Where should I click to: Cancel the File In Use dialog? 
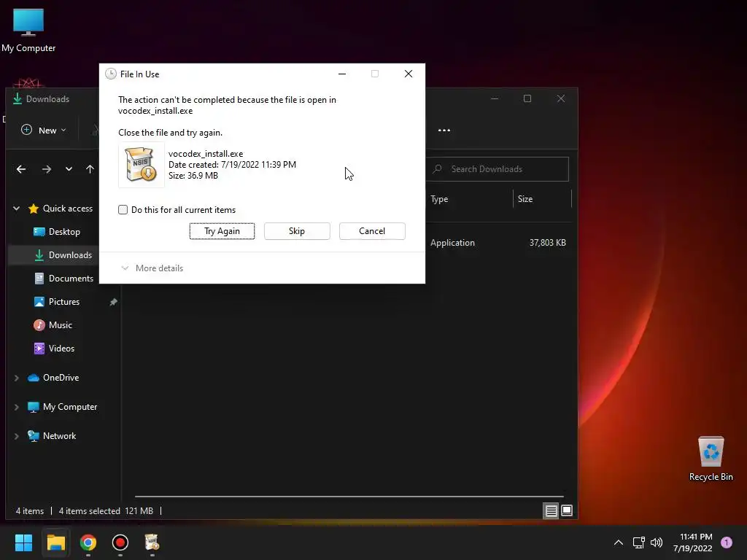coord(372,231)
